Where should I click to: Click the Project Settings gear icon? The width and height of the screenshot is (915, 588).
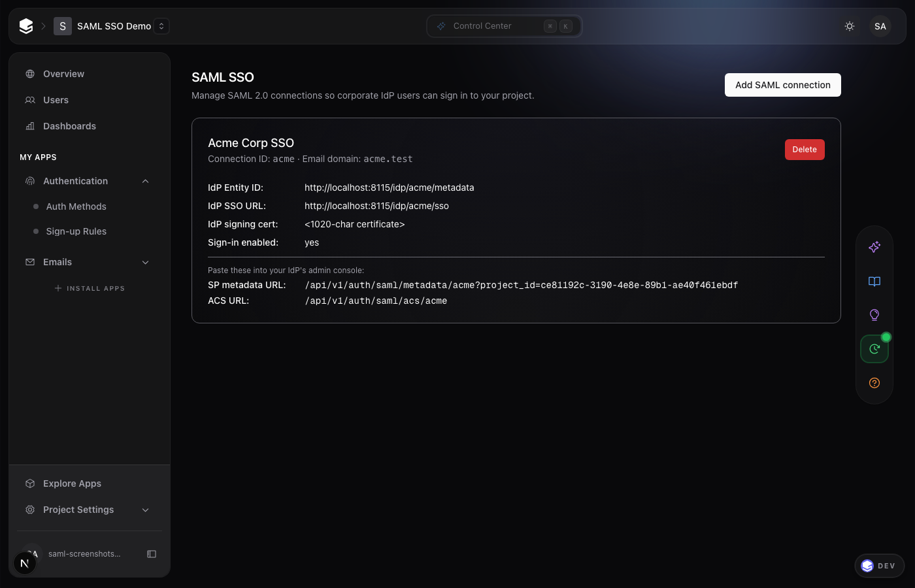tap(30, 510)
